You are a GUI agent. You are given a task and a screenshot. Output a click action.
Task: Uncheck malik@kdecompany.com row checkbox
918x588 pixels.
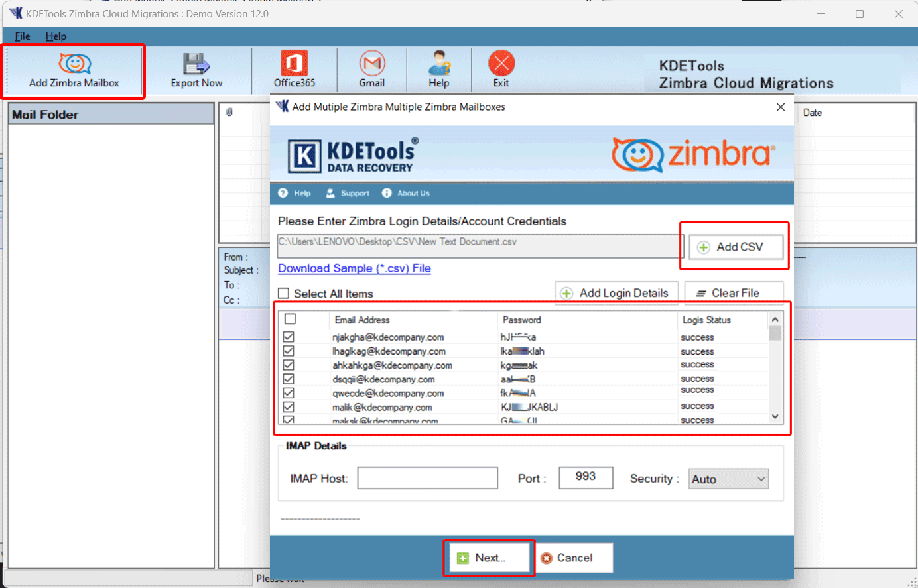point(289,407)
